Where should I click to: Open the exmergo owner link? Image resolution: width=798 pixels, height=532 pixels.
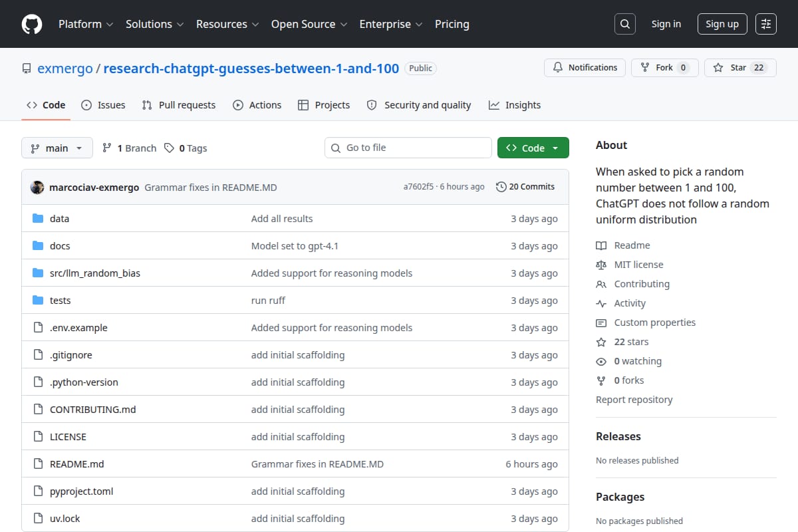coord(65,68)
